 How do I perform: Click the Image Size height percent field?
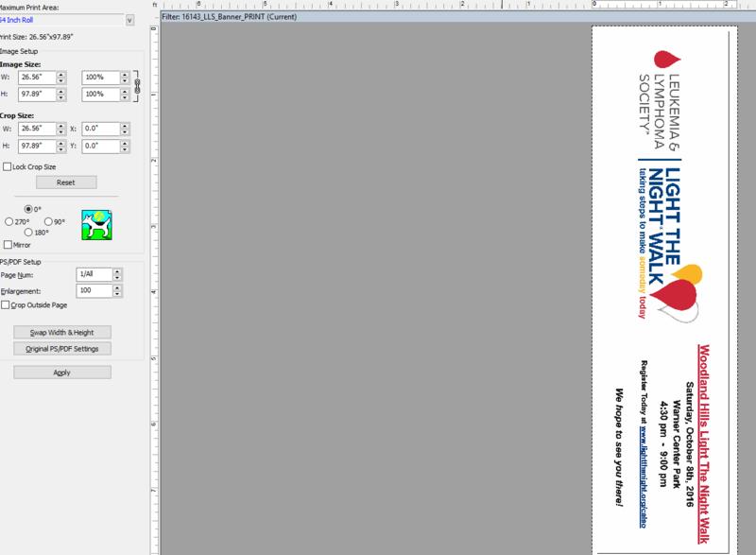[x=101, y=94]
